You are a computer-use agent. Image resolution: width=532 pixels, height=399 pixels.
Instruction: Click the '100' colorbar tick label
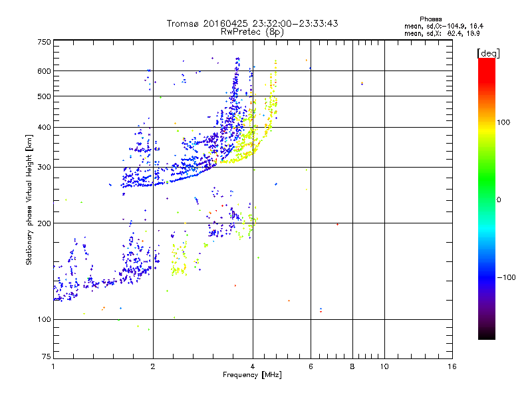click(x=503, y=122)
